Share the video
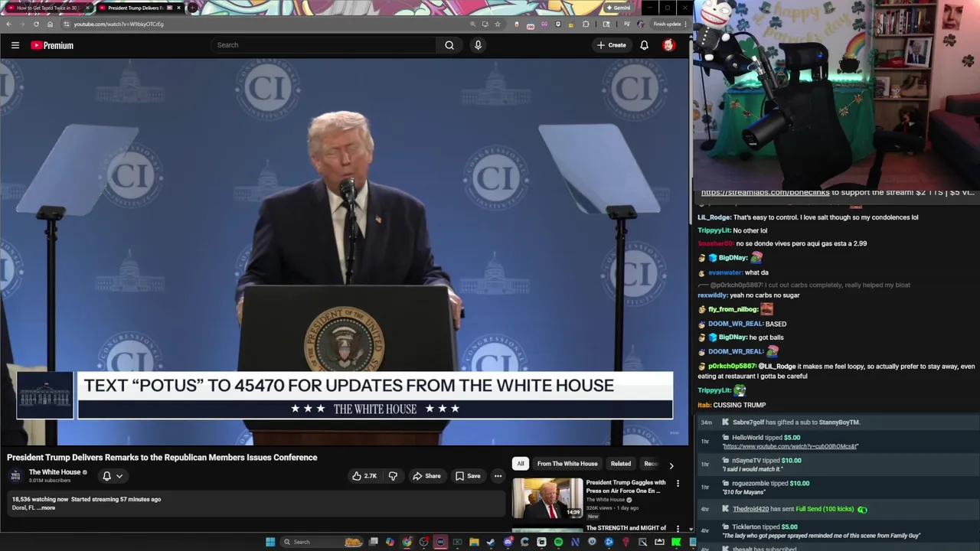The image size is (980, 551). (426, 476)
